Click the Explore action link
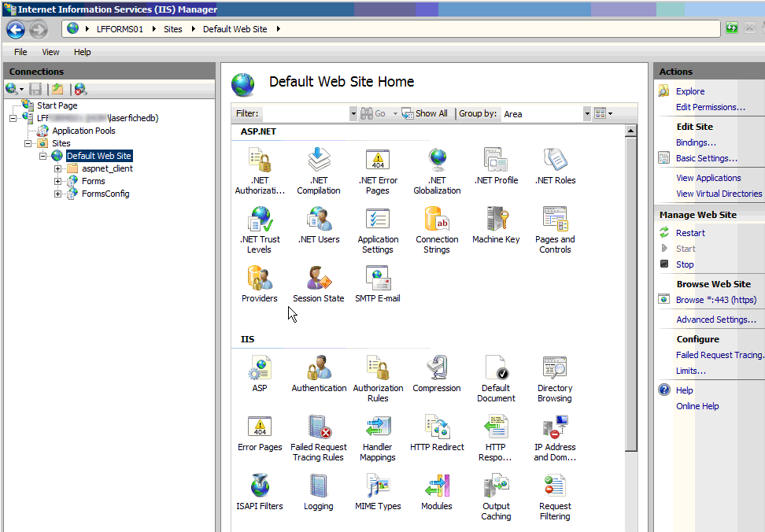The width and height of the screenshot is (765, 532). coord(690,91)
